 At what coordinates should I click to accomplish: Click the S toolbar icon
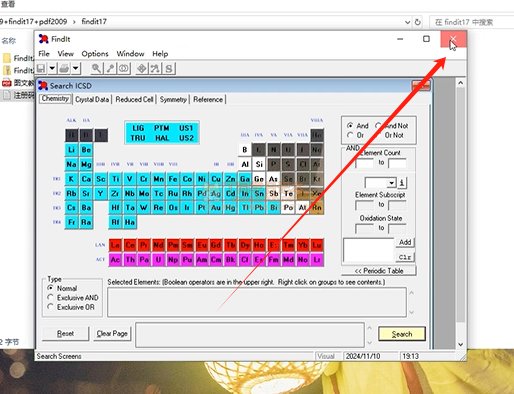point(169,69)
